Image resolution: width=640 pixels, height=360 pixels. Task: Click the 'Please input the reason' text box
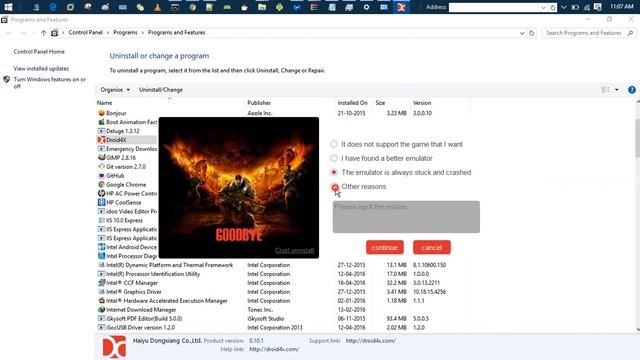coord(406,217)
